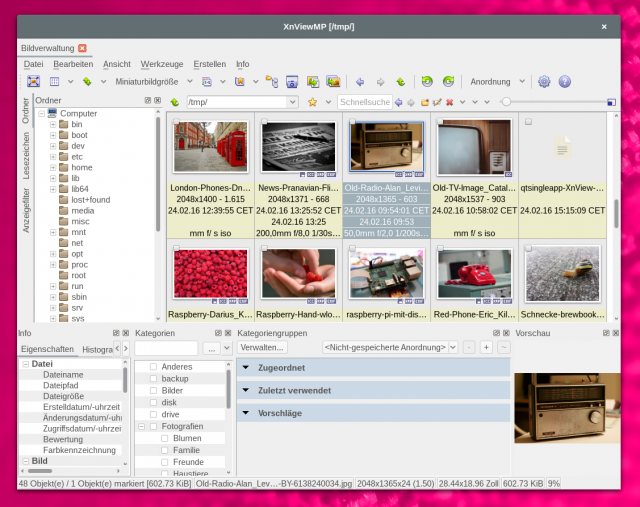Image resolution: width=640 pixels, height=507 pixels.
Task: Check the Anderes category checkbox
Action: pyautogui.click(x=153, y=367)
